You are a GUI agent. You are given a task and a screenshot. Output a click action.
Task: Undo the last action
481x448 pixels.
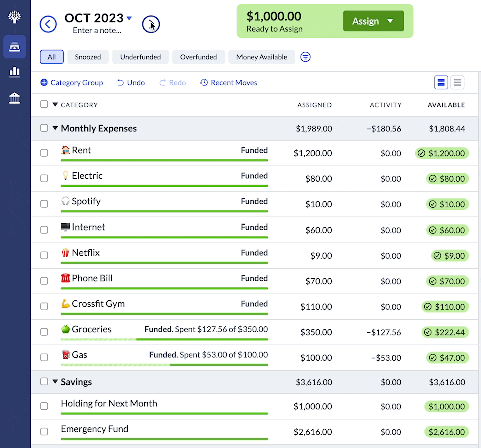pos(131,83)
